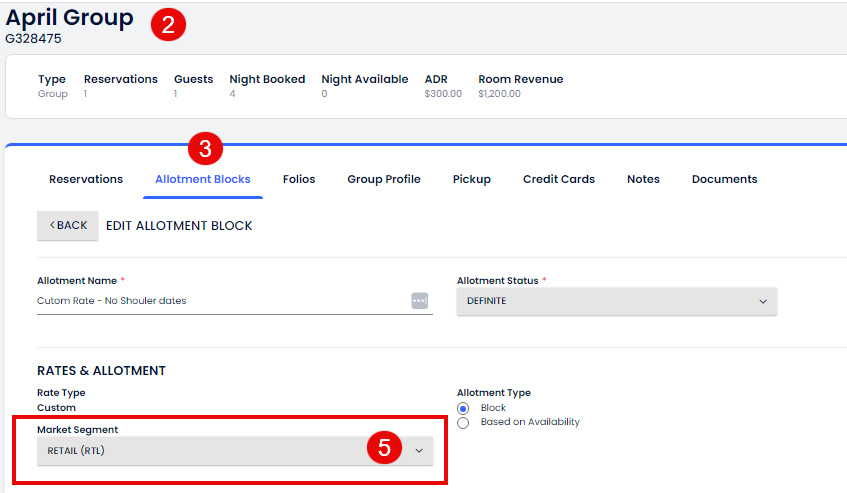Click the red step marker numbered 3

205,149
